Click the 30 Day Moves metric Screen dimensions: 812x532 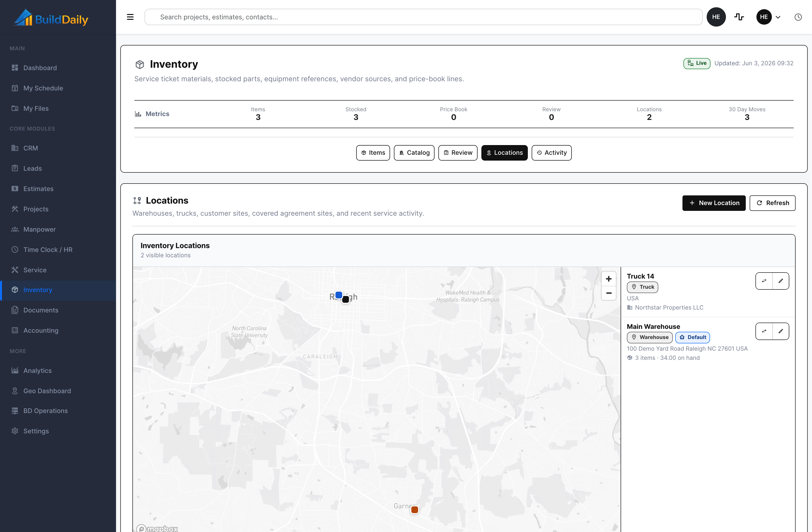[747, 114]
